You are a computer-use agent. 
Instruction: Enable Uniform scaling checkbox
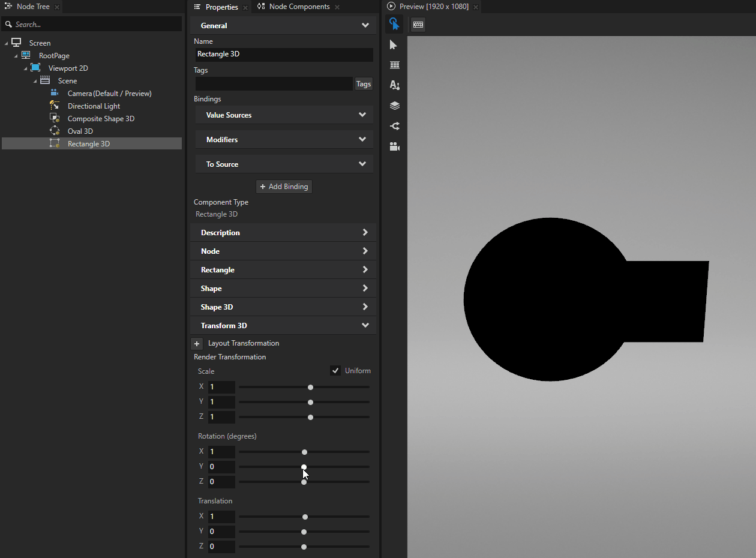[x=335, y=370]
